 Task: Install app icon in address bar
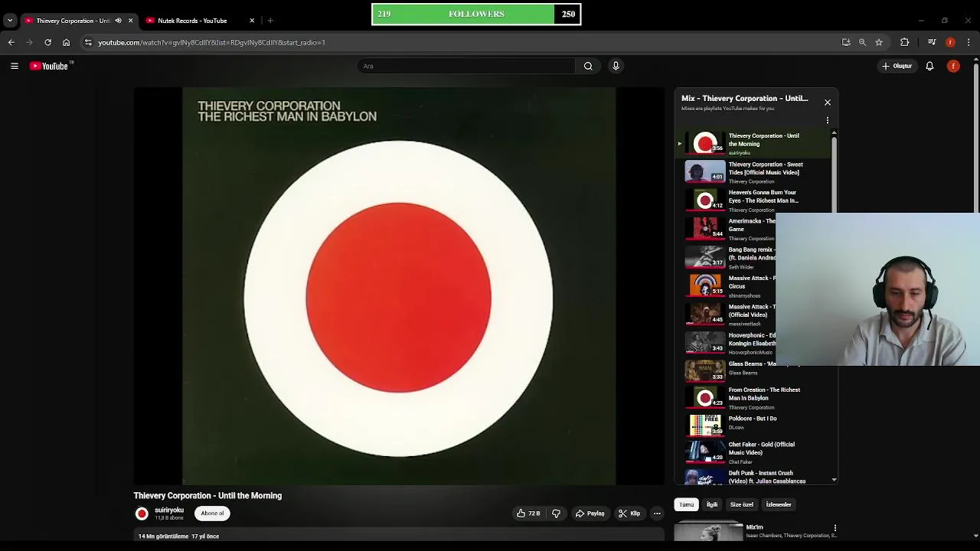[x=846, y=42]
